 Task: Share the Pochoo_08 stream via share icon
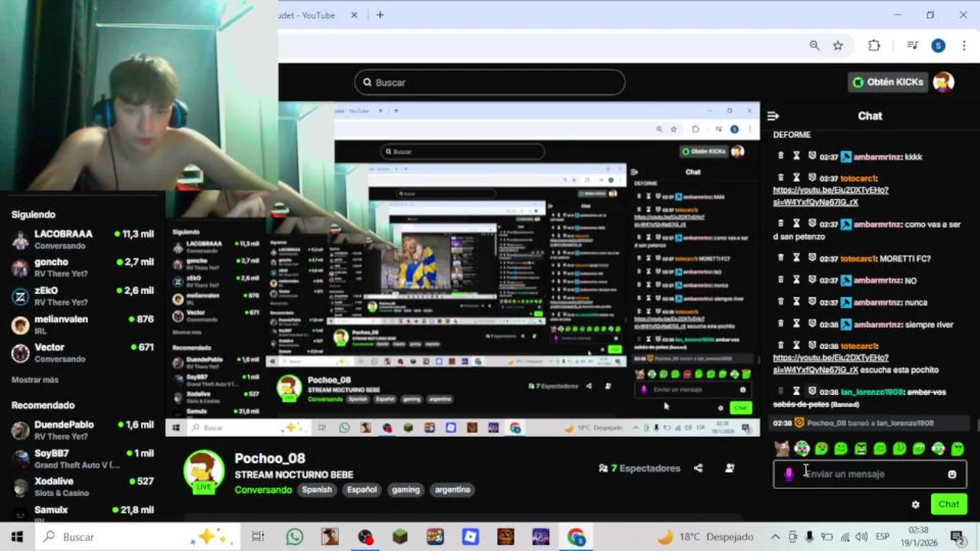(698, 468)
